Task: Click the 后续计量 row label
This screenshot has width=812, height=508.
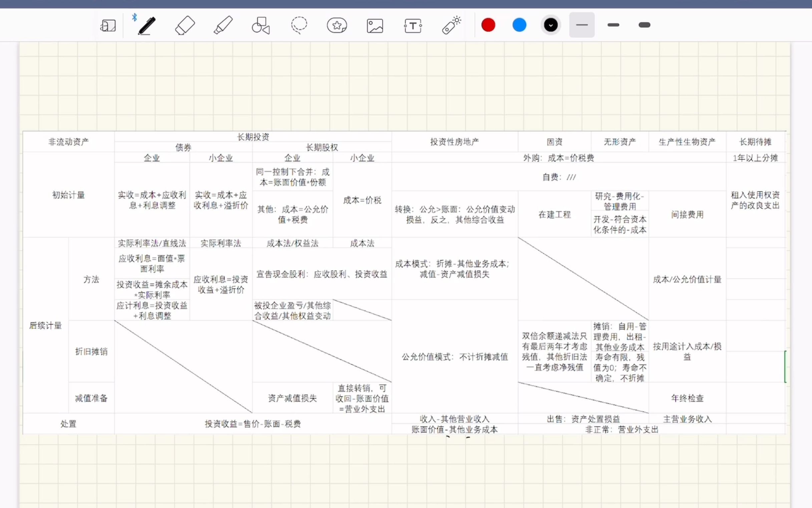Action: (46, 325)
